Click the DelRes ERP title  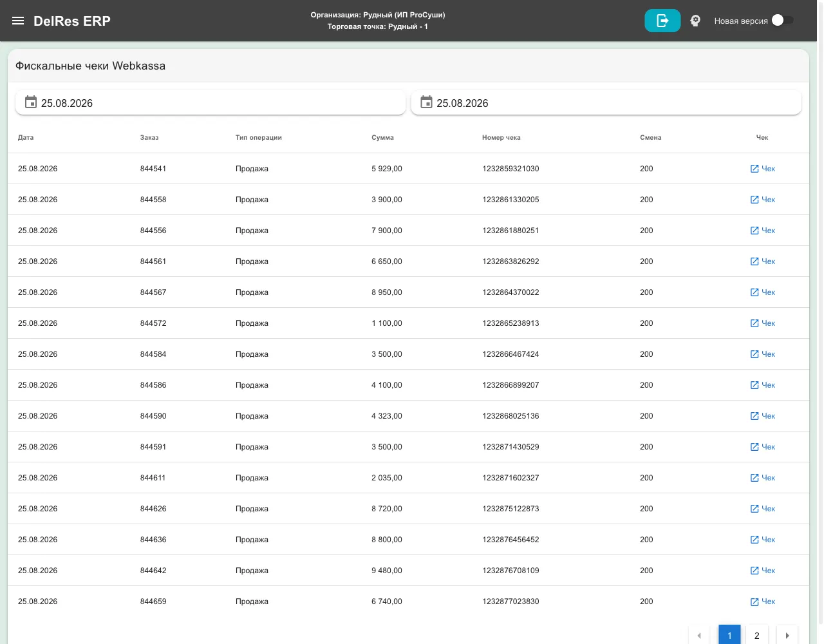click(72, 21)
